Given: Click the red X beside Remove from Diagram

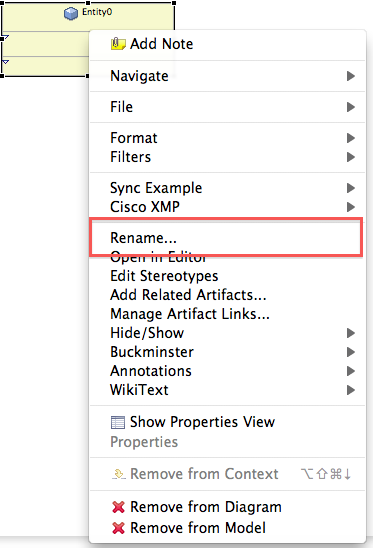Looking at the screenshot, I should 119,507.
